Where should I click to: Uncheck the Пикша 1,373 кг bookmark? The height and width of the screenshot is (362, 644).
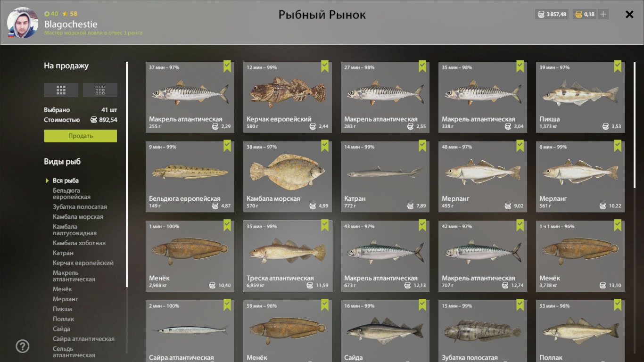[618, 66]
